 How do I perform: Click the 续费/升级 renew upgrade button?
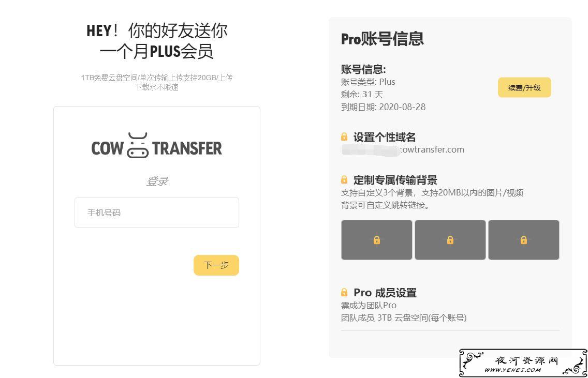click(x=524, y=88)
